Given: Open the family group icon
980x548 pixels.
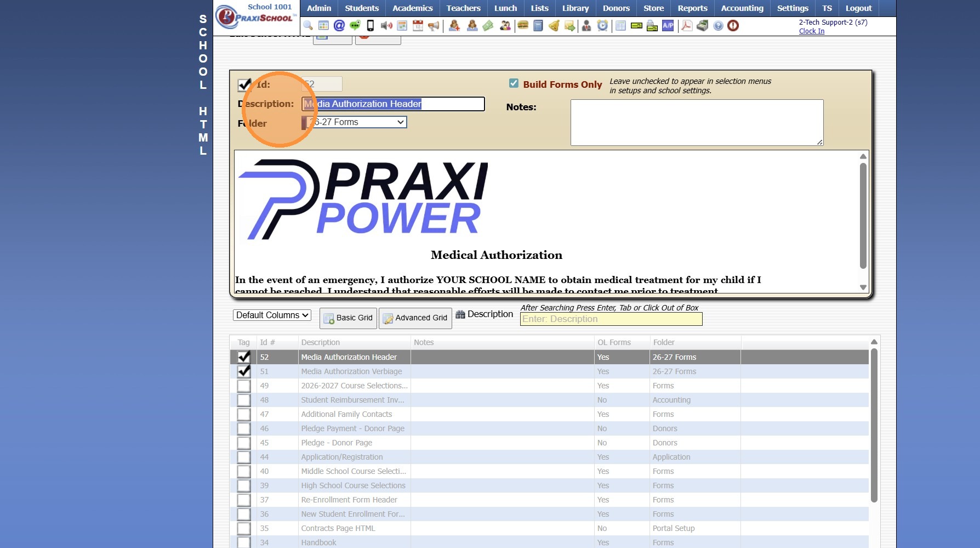Looking at the screenshot, I should point(505,26).
